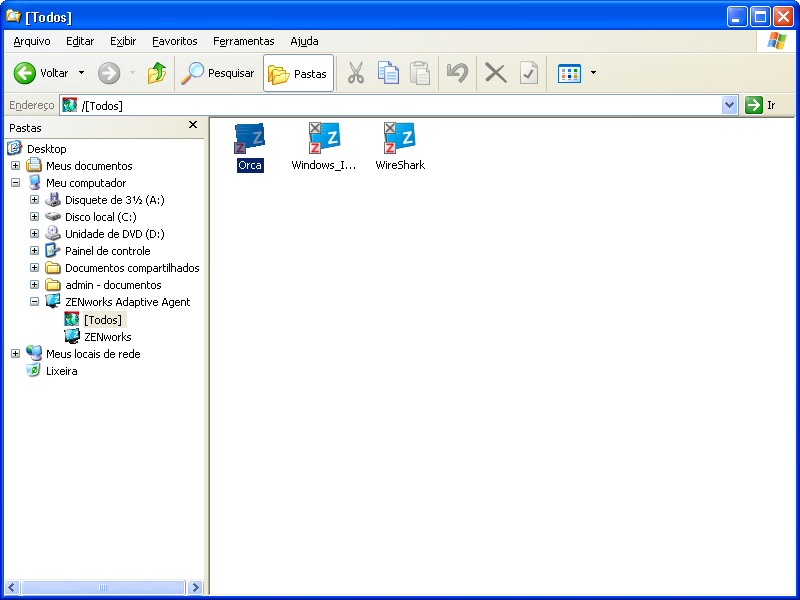Collapse the Meu computador tree branch
The image size is (800, 600).
point(16,182)
